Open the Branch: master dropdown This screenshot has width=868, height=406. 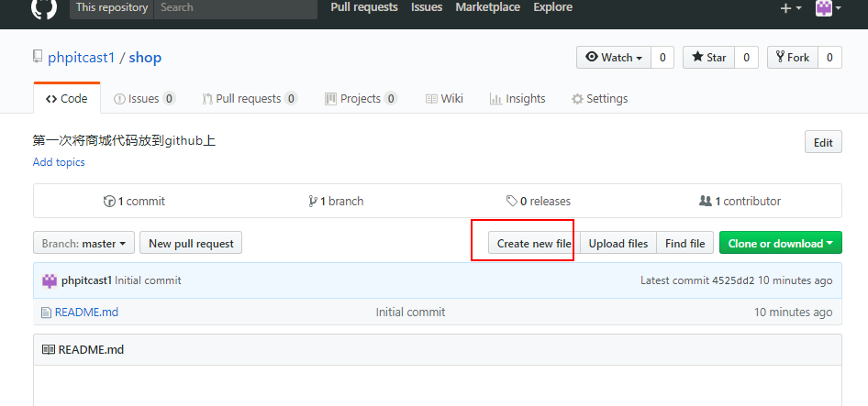coord(84,244)
